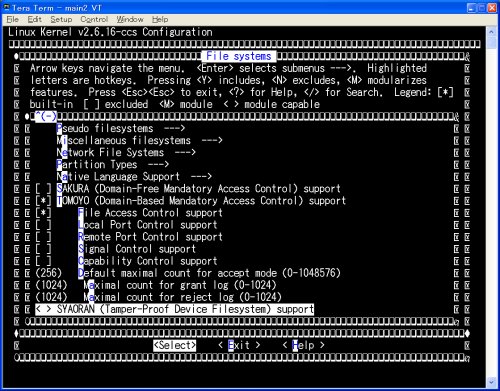500x391 pixels.
Task: Toggle SYAORAN module selection brackets
Action: click(x=43, y=309)
